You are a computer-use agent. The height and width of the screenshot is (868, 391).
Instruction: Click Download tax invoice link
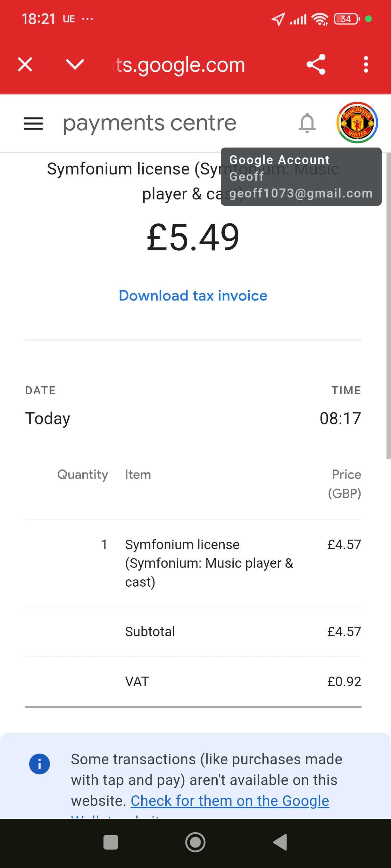click(x=193, y=295)
